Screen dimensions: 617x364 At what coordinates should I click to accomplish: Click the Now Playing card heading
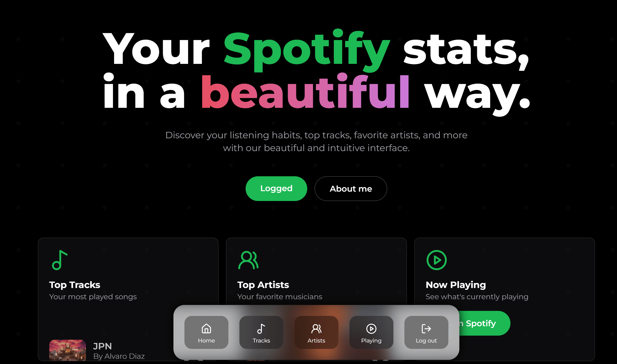click(x=456, y=285)
